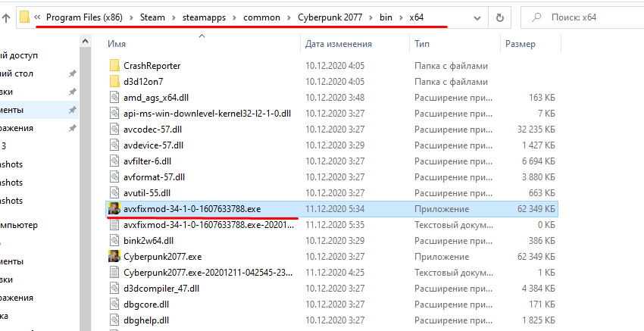Screen dimensions: 644x331
Task: Go to the steamapps breadcrumb
Action: [x=204, y=17]
